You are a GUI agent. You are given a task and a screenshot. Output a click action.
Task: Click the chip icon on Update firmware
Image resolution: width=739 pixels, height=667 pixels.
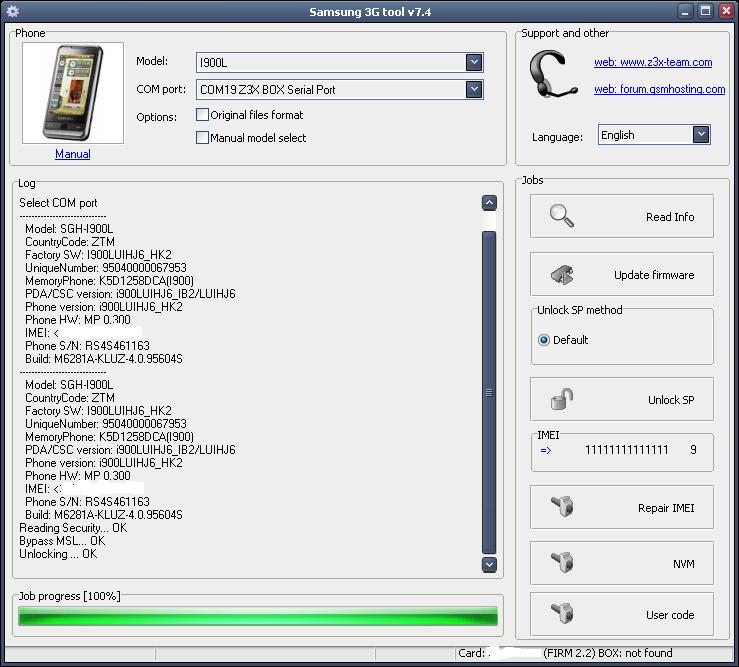[x=562, y=275]
